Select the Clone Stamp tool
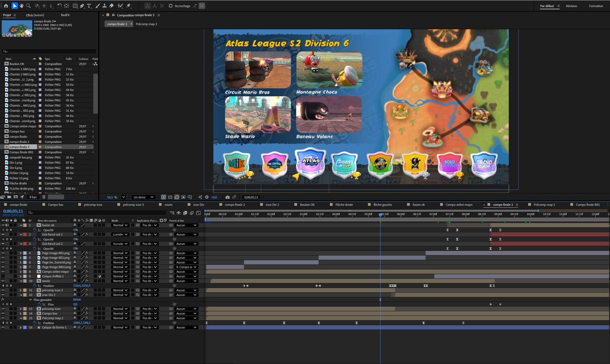 tap(104, 6)
